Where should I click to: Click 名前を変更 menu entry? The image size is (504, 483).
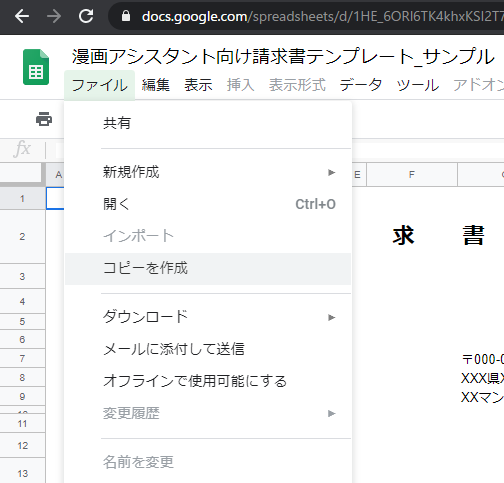[x=208, y=462]
